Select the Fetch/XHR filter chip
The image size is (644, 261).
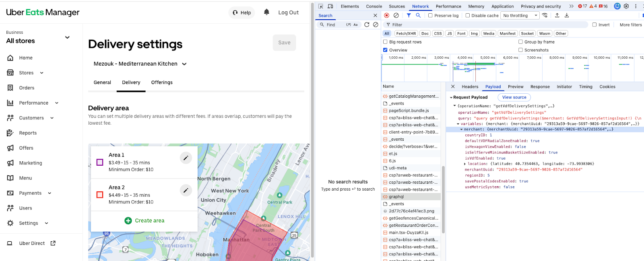(406, 34)
